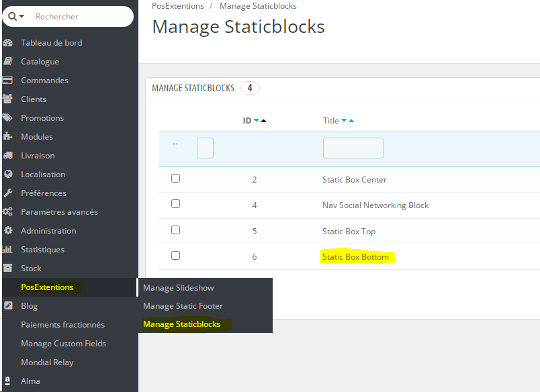The width and height of the screenshot is (540, 392).
Task: Select Manage Static Footer menu item
Action: click(183, 306)
